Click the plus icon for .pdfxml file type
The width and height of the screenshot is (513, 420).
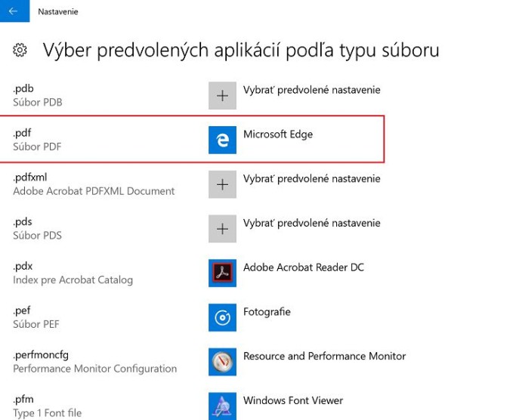222,184
